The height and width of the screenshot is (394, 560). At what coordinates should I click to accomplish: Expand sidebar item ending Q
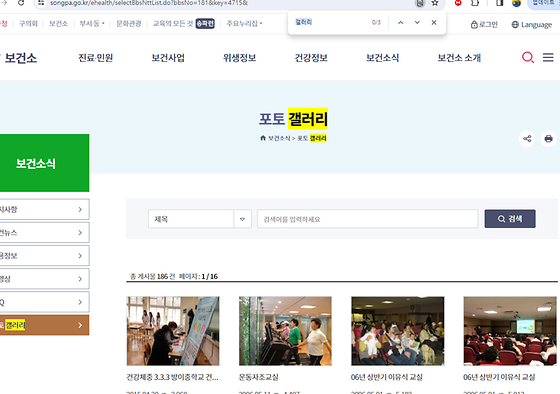coord(44,302)
